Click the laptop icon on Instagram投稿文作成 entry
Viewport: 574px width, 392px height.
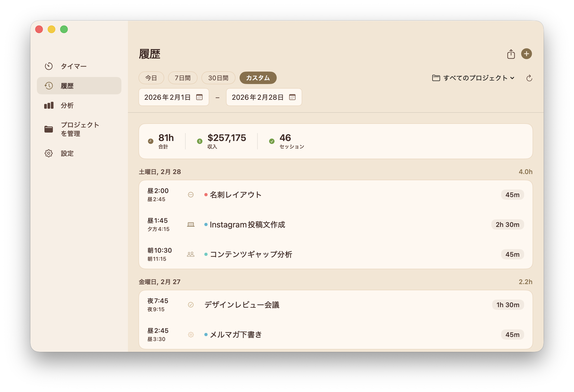click(191, 224)
